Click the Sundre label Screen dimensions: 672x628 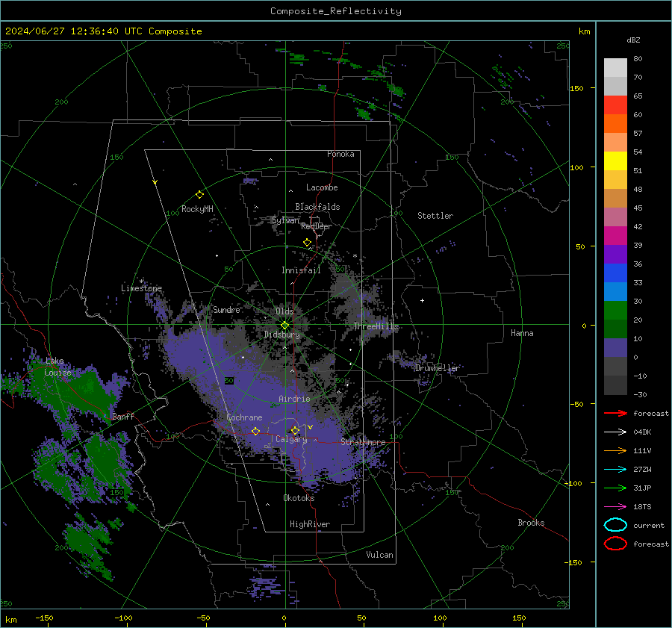pos(226,310)
